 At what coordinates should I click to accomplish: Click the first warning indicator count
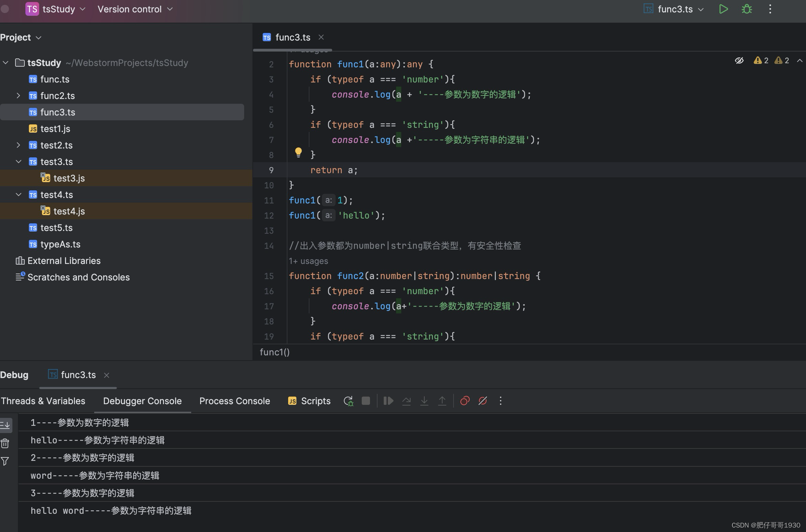[761, 60]
